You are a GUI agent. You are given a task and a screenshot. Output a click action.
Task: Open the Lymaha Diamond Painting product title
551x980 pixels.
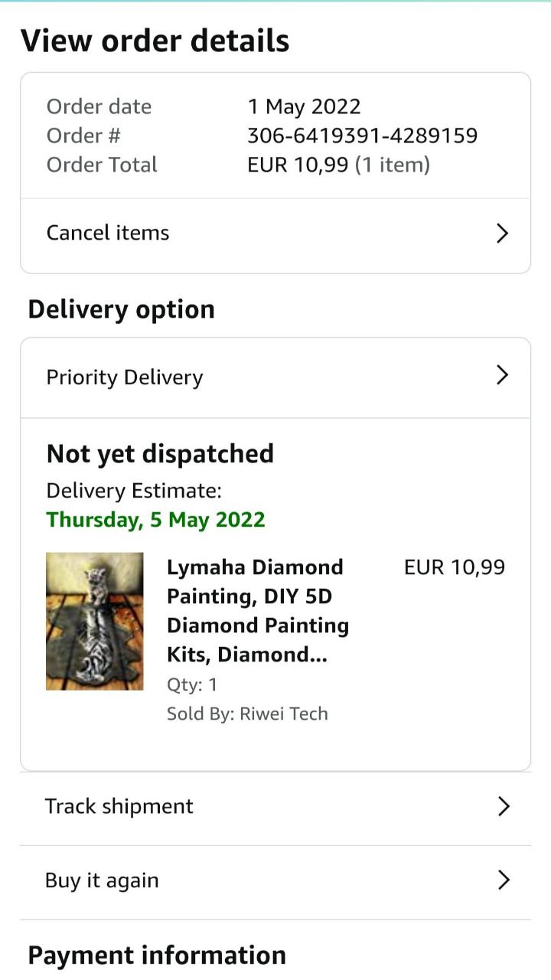pyautogui.click(x=256, y=611)
